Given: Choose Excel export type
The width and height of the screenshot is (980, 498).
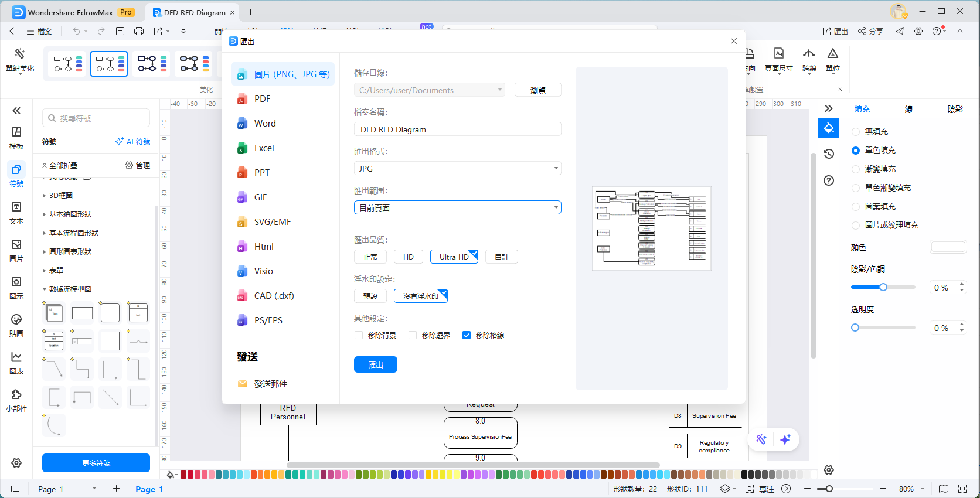Looking at the screenshot, I should [283, 148].
